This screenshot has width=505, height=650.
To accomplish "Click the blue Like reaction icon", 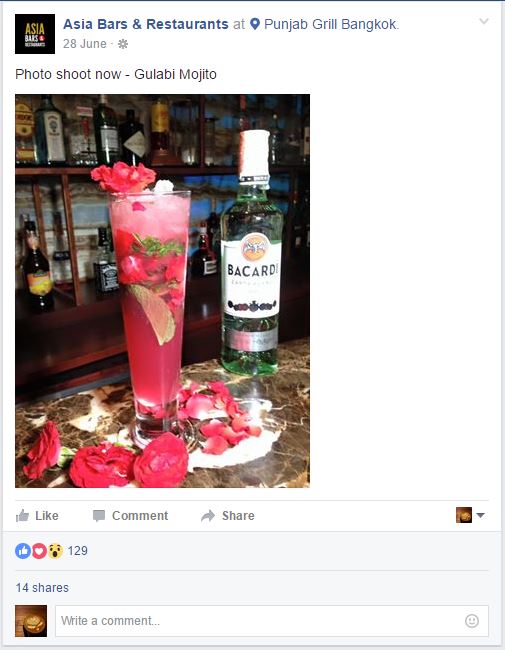I will pos(23,551).
